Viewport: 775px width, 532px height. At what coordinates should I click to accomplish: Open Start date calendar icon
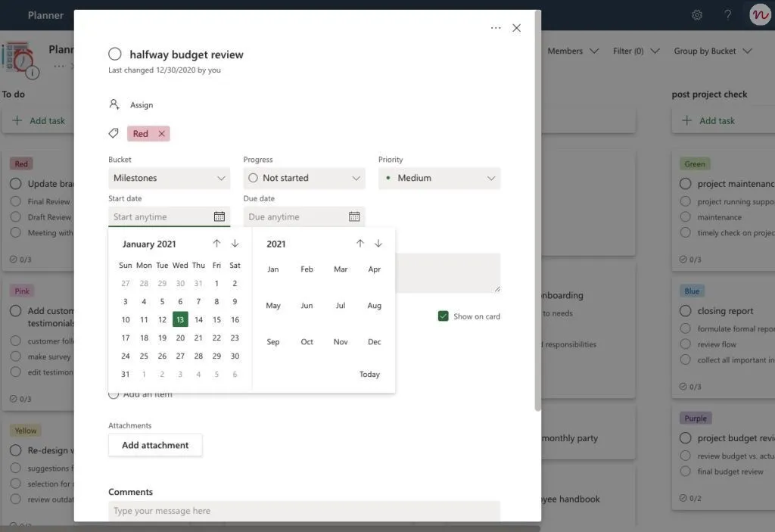point(219,216)
